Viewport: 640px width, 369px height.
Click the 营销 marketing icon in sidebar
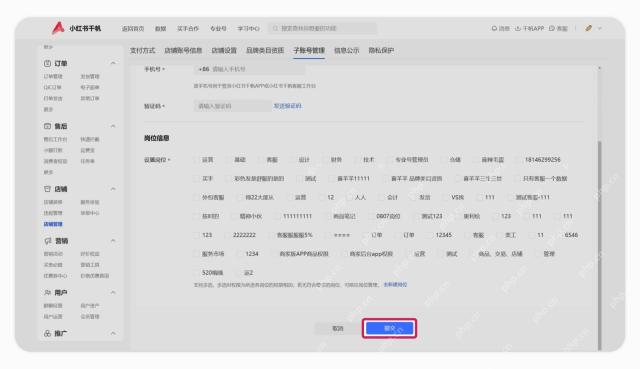pos(48,241)
